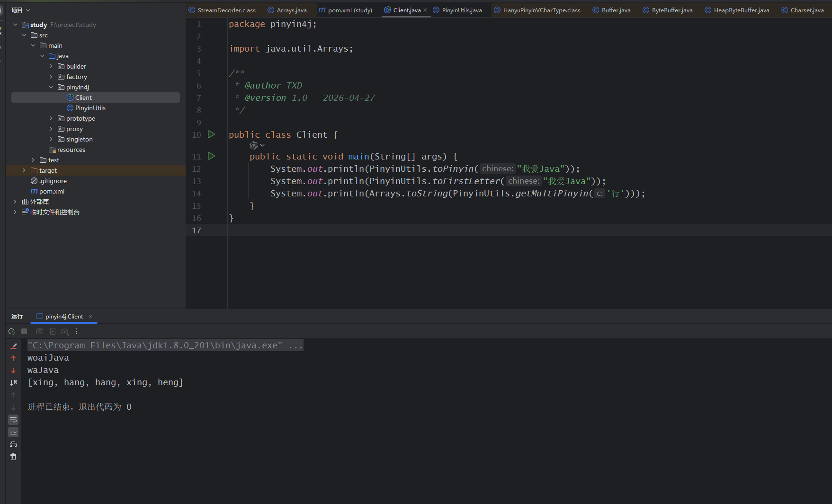Open the HanyuPinyinVCharType.class tab
Screen dimensions: 832x504
(537, 10)
